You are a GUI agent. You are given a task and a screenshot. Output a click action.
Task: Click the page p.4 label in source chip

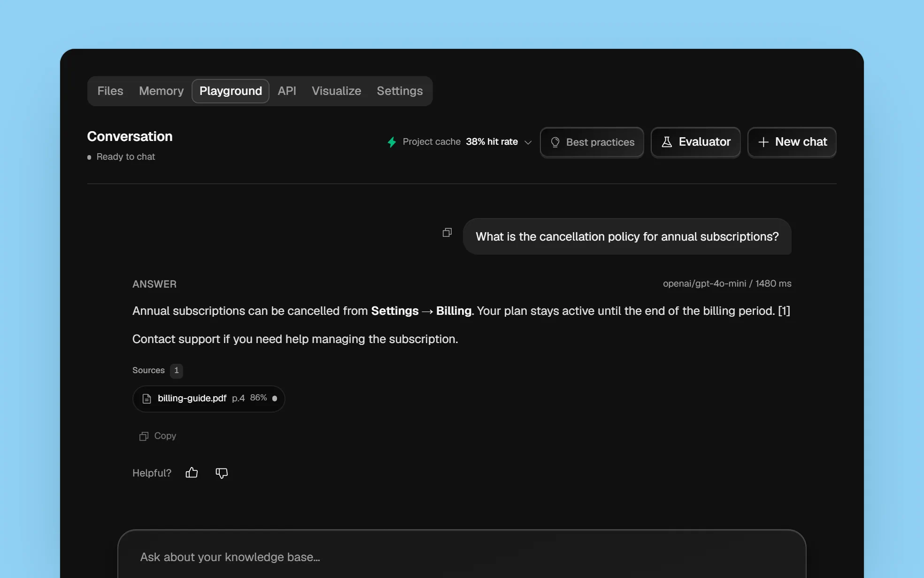pos(238,398)
